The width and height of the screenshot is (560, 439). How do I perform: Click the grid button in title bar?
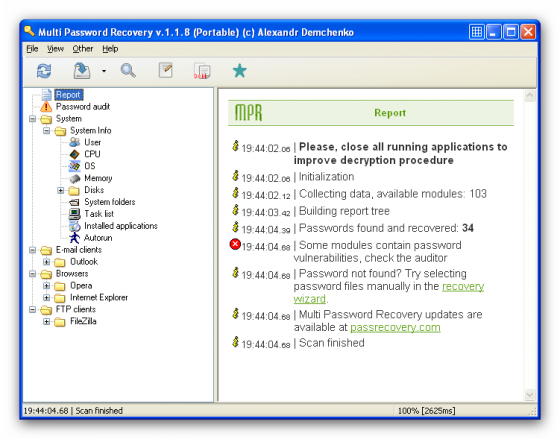476,32
